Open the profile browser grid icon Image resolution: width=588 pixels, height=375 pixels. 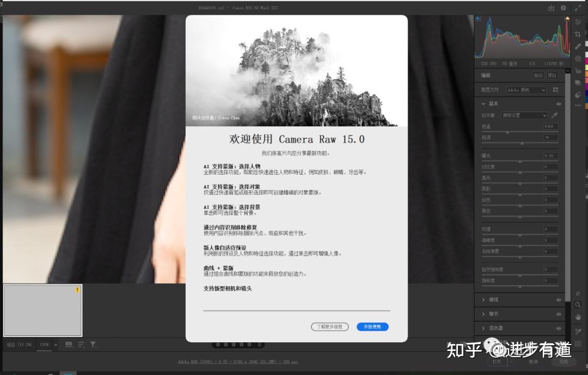555,90
